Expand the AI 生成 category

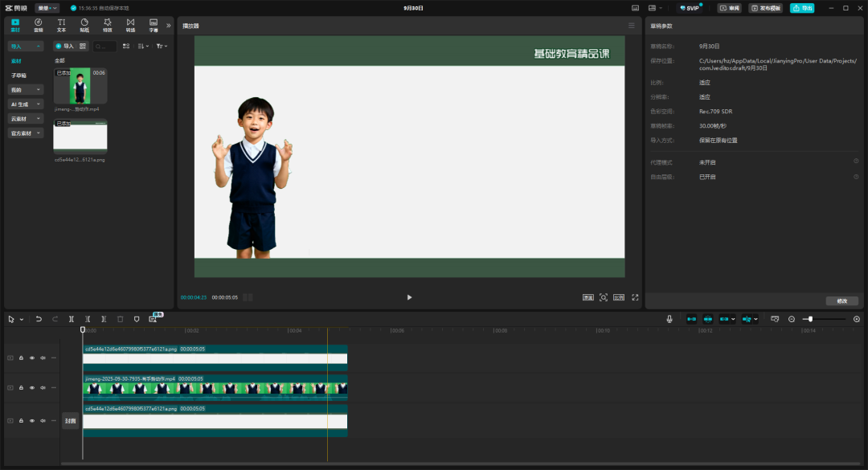point(26,104)
